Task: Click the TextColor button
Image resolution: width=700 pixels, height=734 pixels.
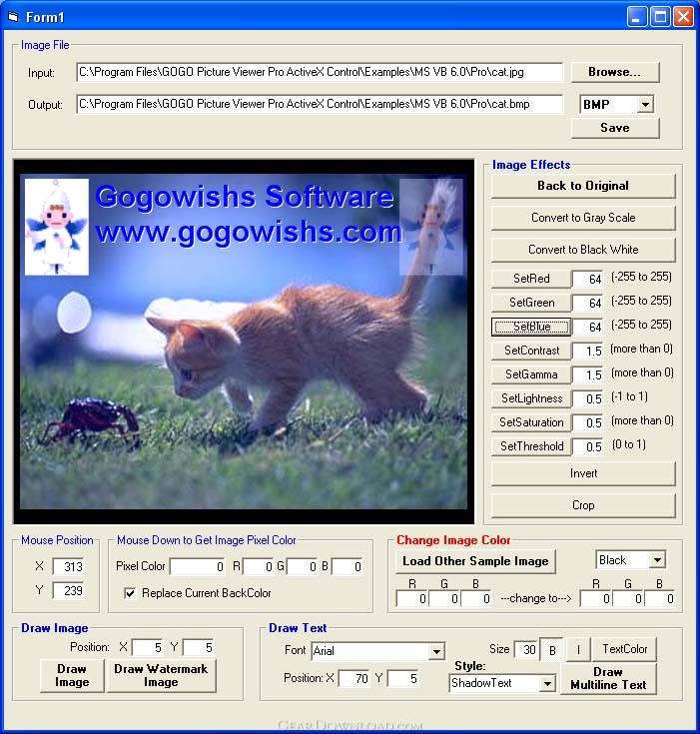Action: (625, 649)
